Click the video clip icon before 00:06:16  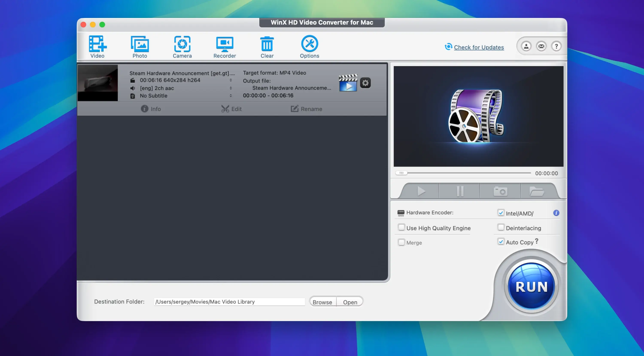[132, 80]
